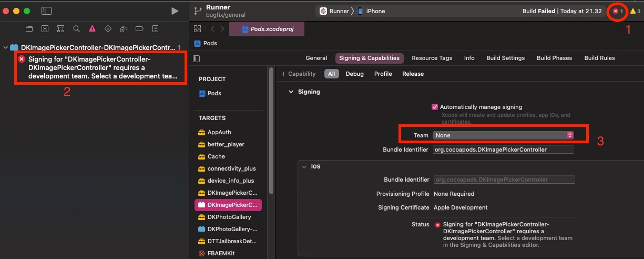The image size is (644, 259).
Task: Go forward with the right chevron
Action: tap(223, 28)
